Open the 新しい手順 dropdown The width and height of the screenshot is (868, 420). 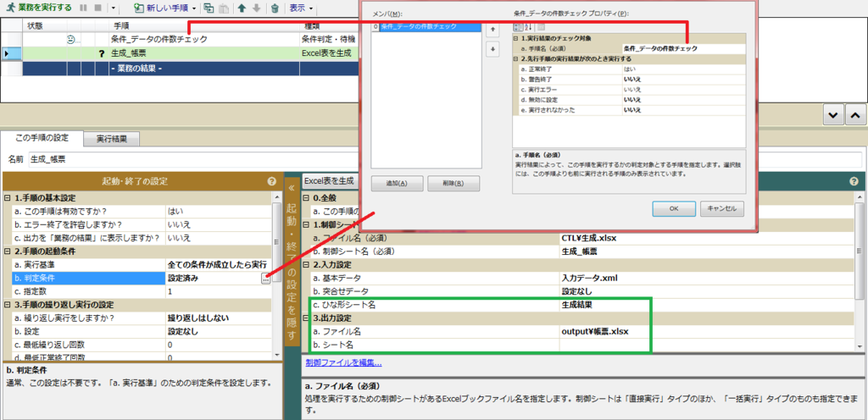(165, 8)
